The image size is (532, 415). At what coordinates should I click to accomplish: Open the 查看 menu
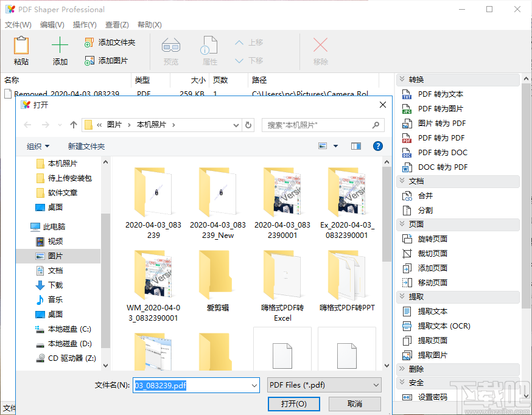pyautogui.click(x=116, y=25)
